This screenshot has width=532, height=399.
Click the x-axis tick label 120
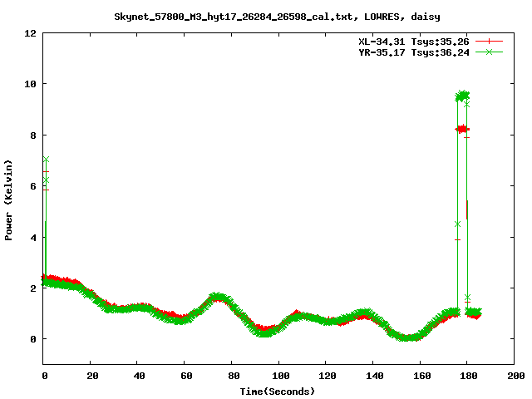(328, 376)
